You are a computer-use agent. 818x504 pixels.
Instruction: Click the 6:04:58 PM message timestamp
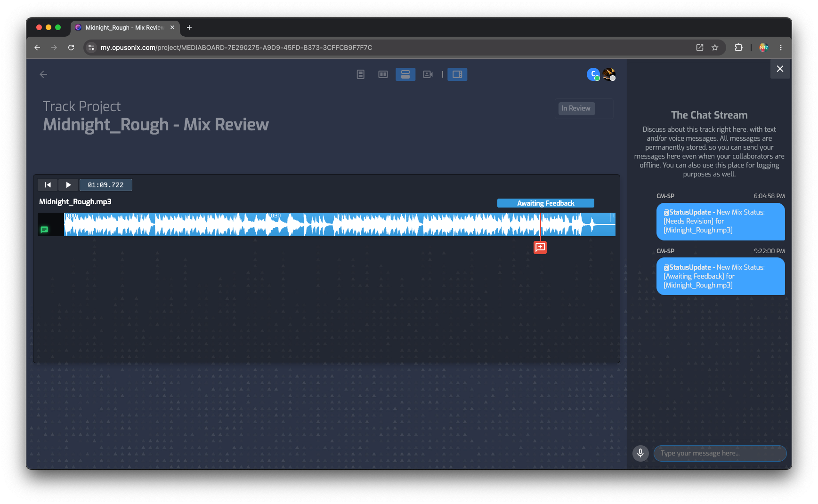(769, 196)
